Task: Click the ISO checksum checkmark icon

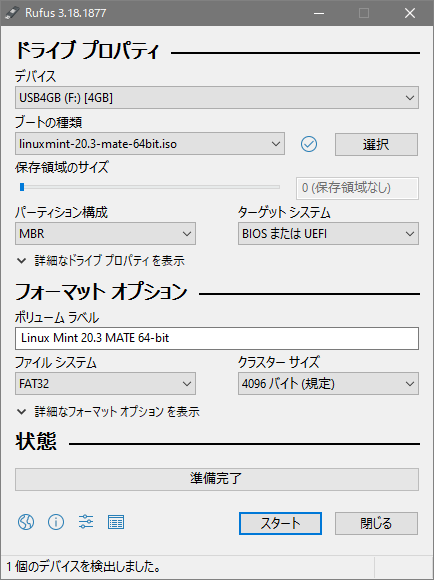Action: click(309, 144)
